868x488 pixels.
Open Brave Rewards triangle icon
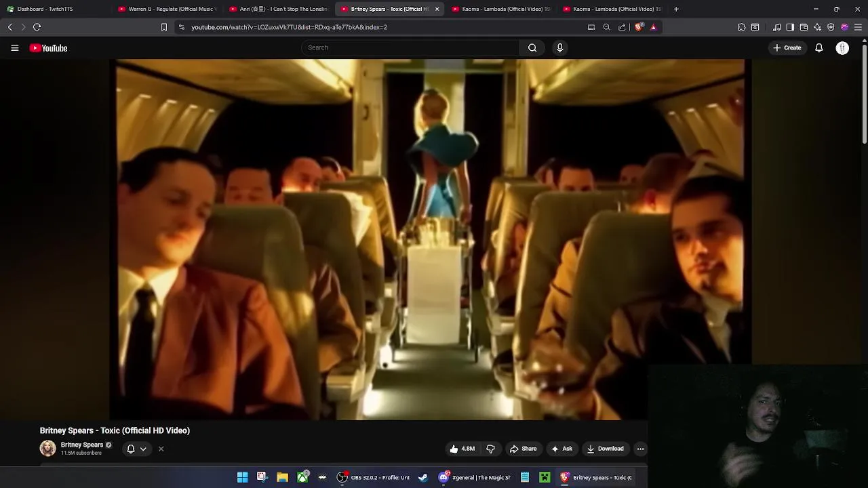[653, 27]
